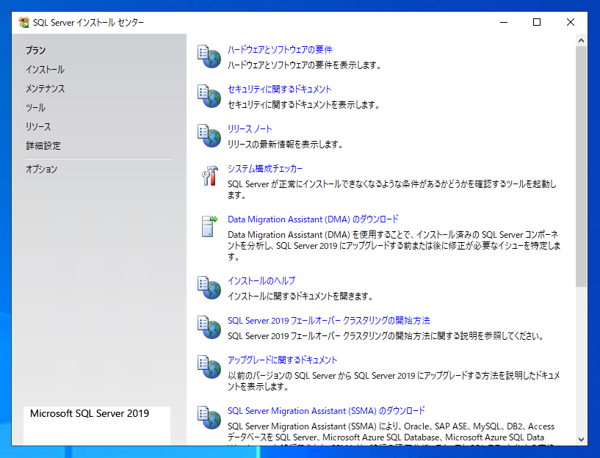
Task: Open インストールのヘルプ link
Action: (x=261, y=281)
